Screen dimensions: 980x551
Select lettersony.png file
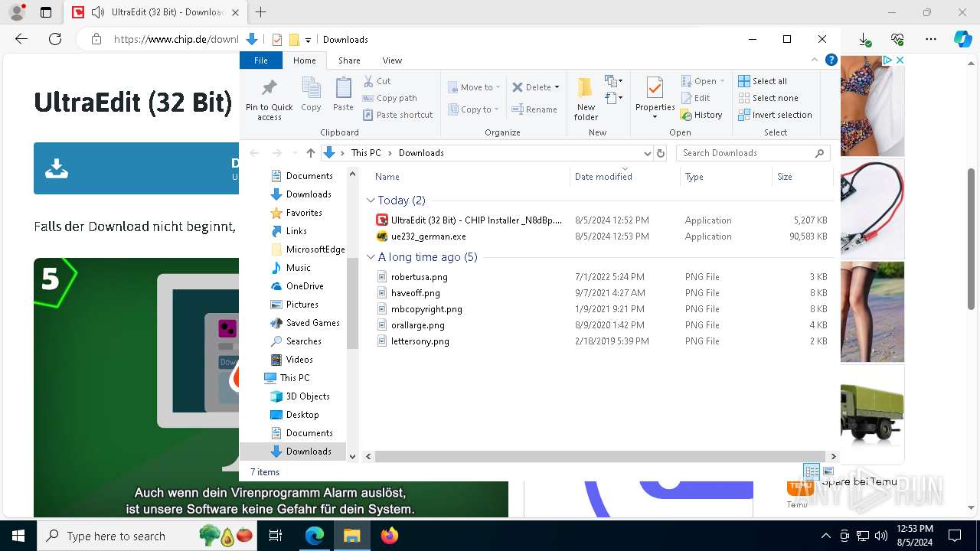click(420, 341)
